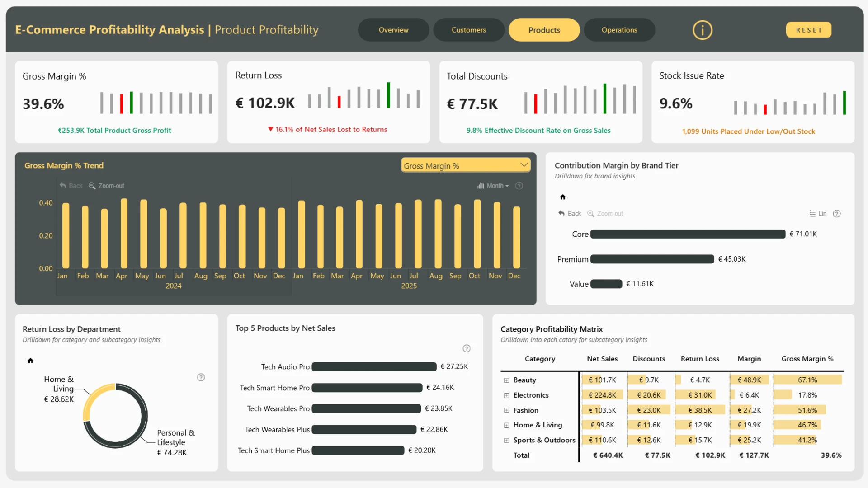Click the Return Loss column header
Viewport: 868px width, 488px height.
(700, 359)
